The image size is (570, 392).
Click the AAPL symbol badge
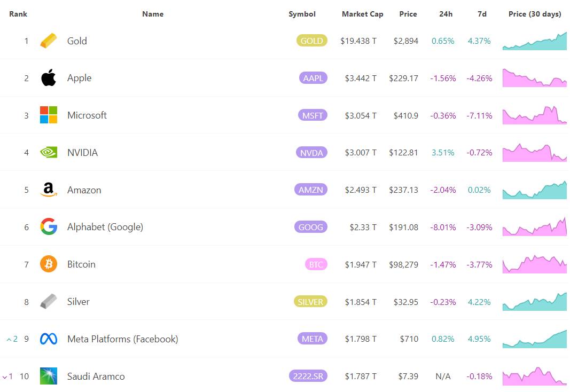pyautogui.click(x=313, y=78)
